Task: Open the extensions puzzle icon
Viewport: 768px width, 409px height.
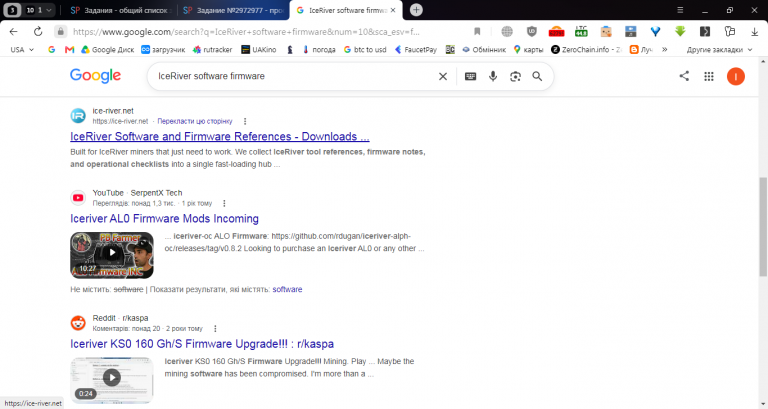Action: [x=729, y=32]
